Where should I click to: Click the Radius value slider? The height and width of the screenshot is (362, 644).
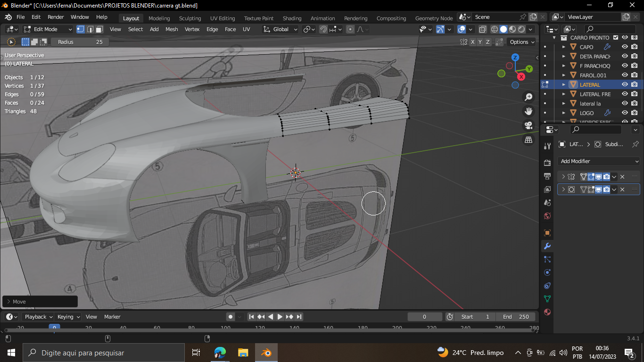pyautogui.click(x=80, y=42)
